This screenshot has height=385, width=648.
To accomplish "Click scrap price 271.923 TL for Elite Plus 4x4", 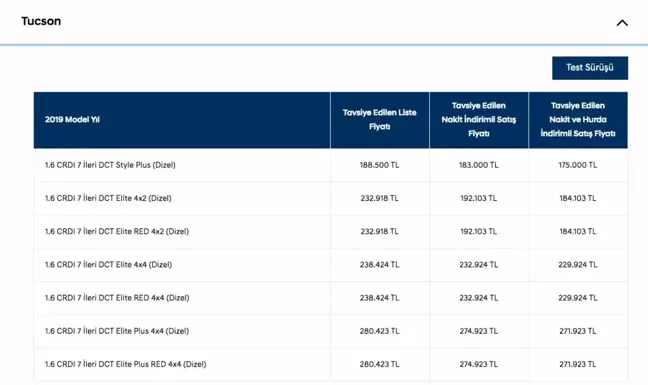I will coord(578,331).
